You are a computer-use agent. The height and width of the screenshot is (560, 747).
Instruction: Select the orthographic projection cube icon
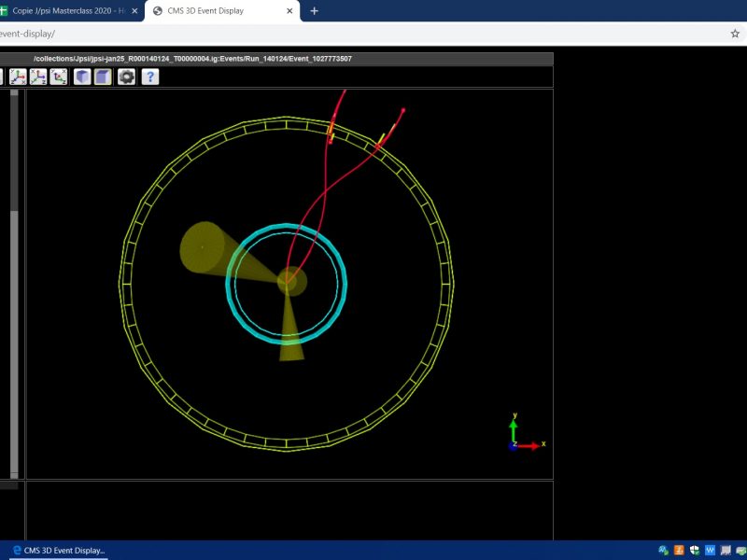coord(104,77)
